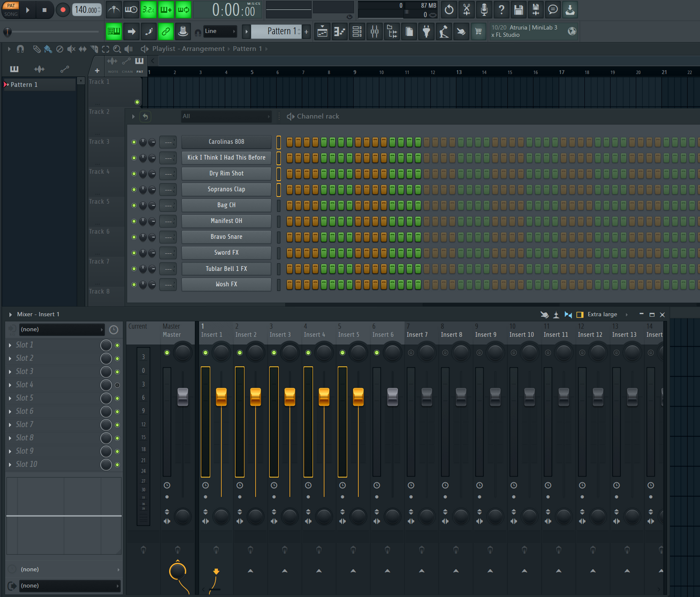Open the shop cart icon
The image size is (700, 597).
coord(478,32)
